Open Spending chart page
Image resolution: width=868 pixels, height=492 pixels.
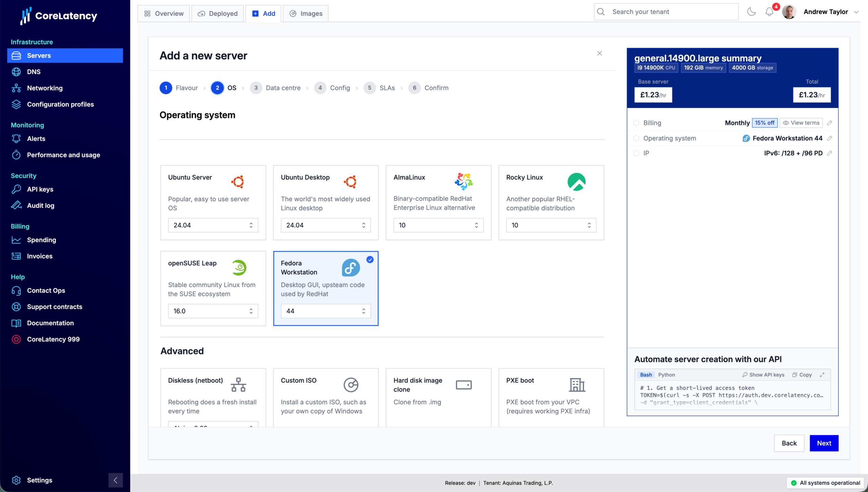[x=65, y=240]
